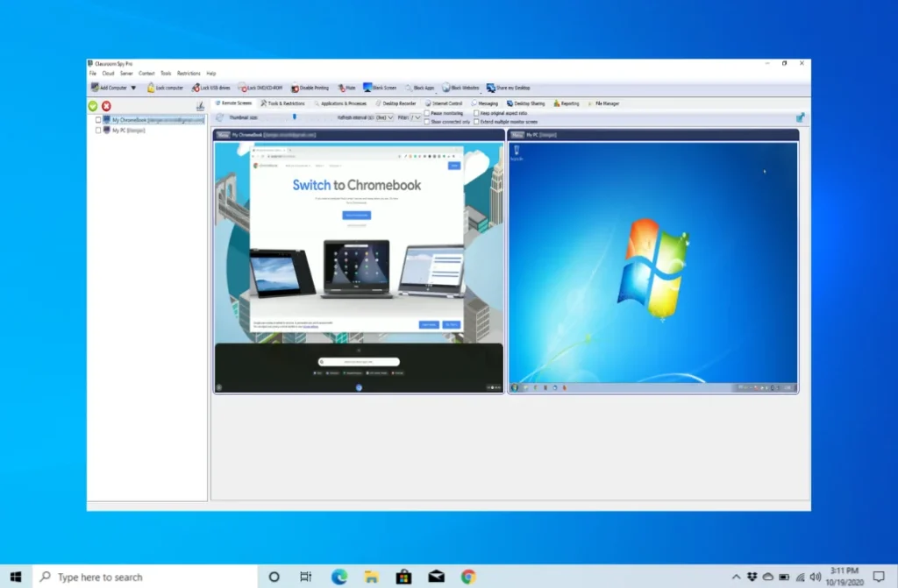This screenshot has width=898, height=588.
Task: Tick Keep original aspect ratio checkbox
Action: pyautogui.click(x=476, y=113)
